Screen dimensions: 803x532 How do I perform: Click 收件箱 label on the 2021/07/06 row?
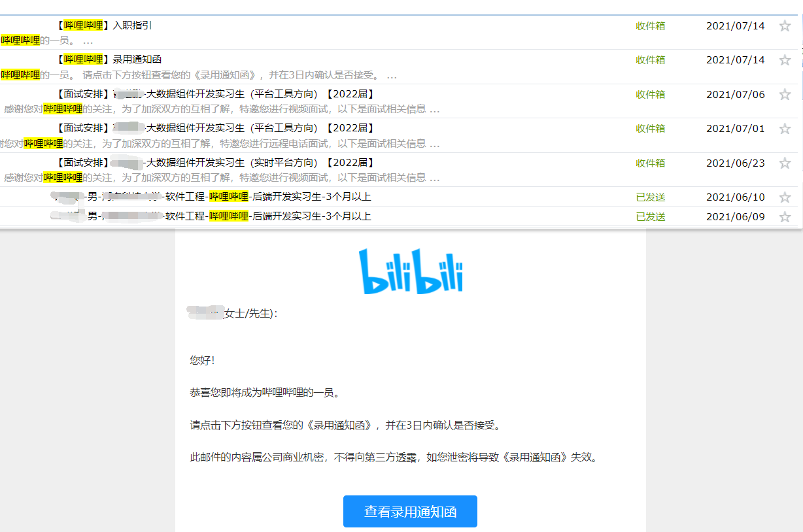tap(651, 95)
